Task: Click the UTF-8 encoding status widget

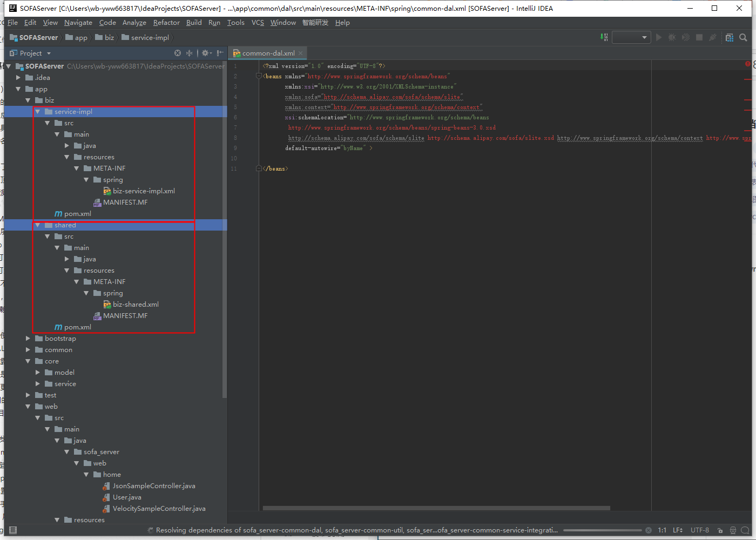Action: pos(700,530)
